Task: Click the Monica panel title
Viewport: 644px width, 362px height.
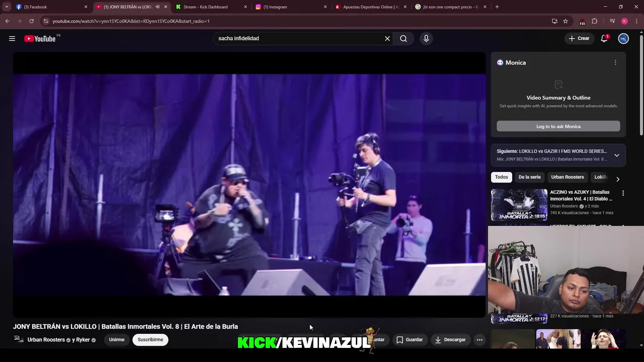Action: (516, 62)
